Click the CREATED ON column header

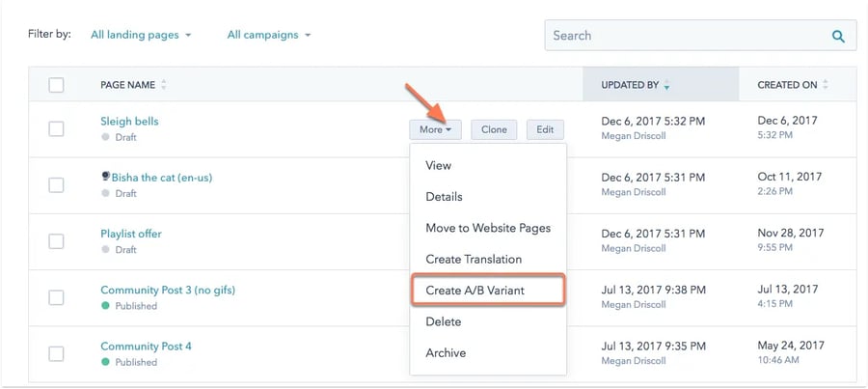[x=798, y=84]
